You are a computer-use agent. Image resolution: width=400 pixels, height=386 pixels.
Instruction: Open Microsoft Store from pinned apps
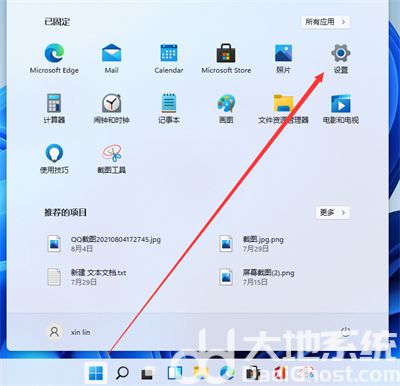pyautogui.click(x=226, y=58)
